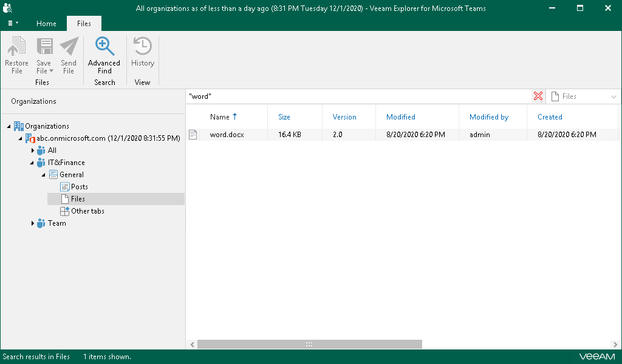The width and height of the screenshot is (622, 364).
Task: Click the Team group icon
Action: click(41, 223)
